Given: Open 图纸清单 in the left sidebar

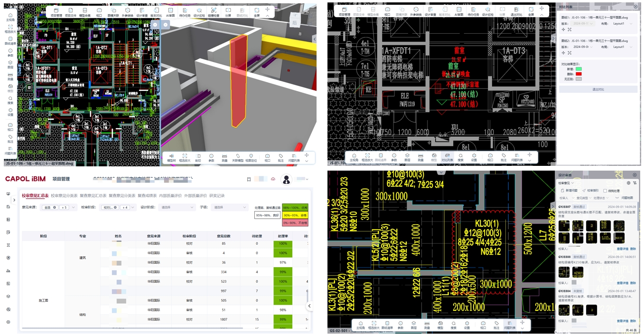Looking at the screenshot, I should 10,41.
